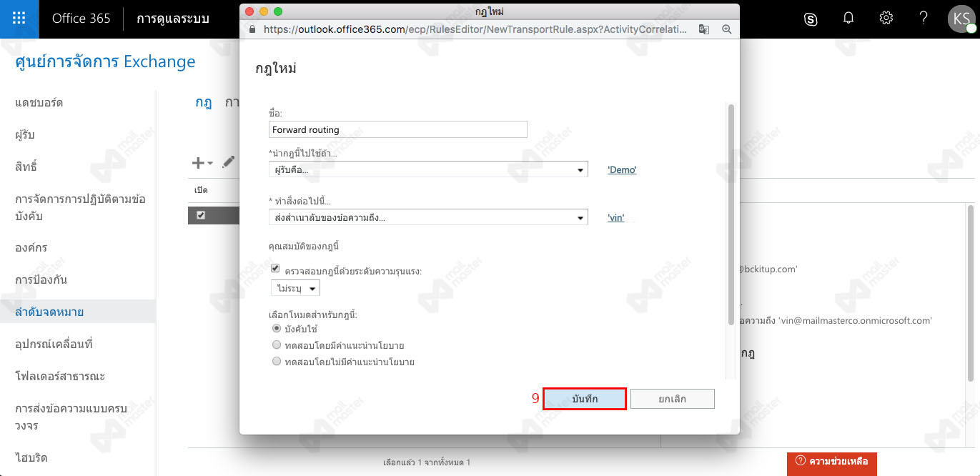Image resolution: width=980 pixels, height=476 pixels.
Task: Open the help question mark icon
Action: (924, 19)
